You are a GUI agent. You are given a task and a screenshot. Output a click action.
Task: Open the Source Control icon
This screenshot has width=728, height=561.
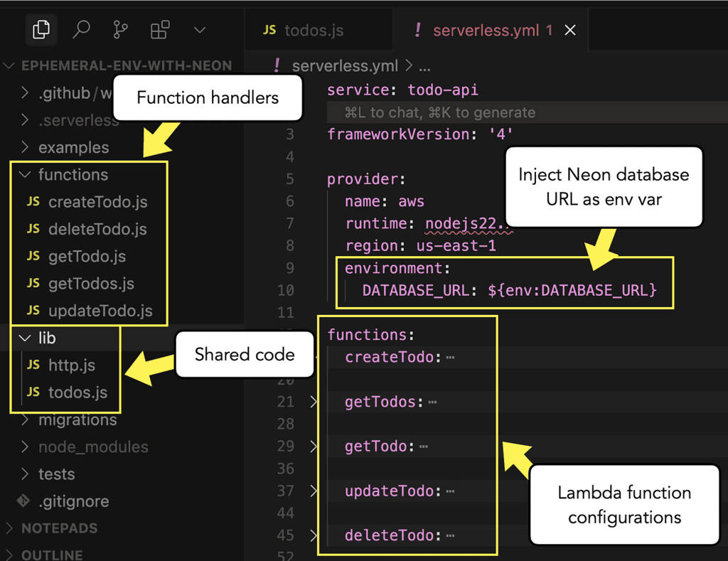click(120, 30)
